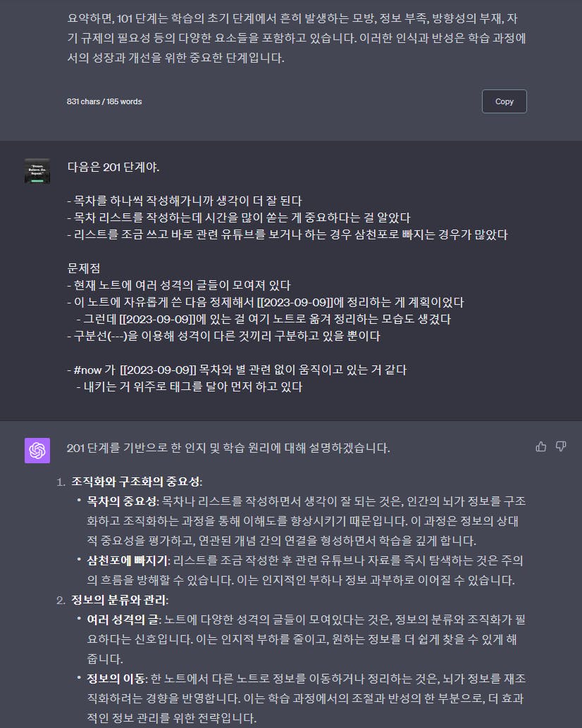Click the "#now" tag text
Viewport: 582px width, 728px height.
pos(87,370)
